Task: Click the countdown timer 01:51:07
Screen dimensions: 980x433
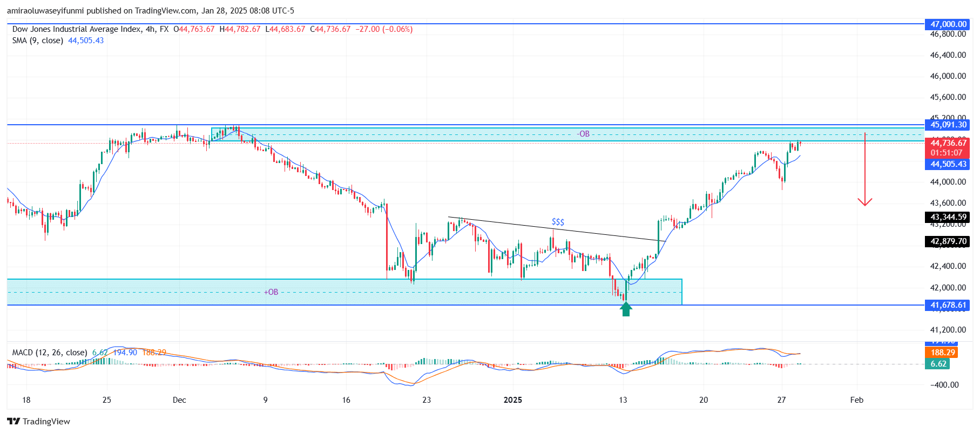Action: click(946, 153)
